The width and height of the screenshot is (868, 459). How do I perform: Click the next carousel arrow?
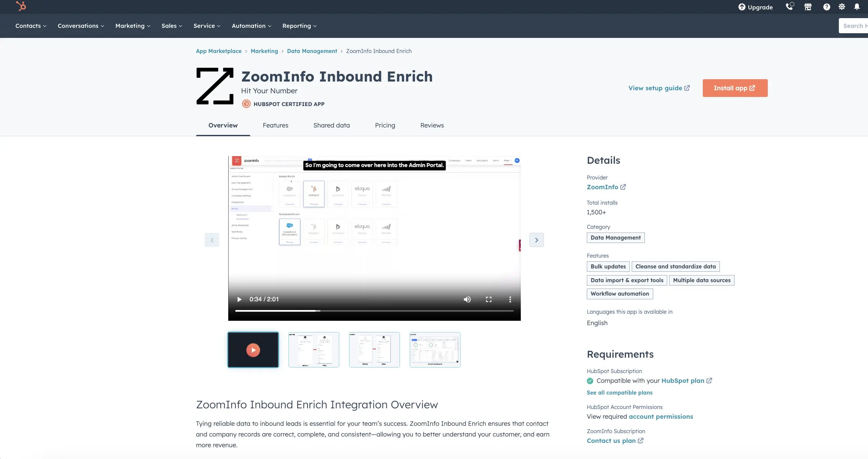(x=537, y=240)
